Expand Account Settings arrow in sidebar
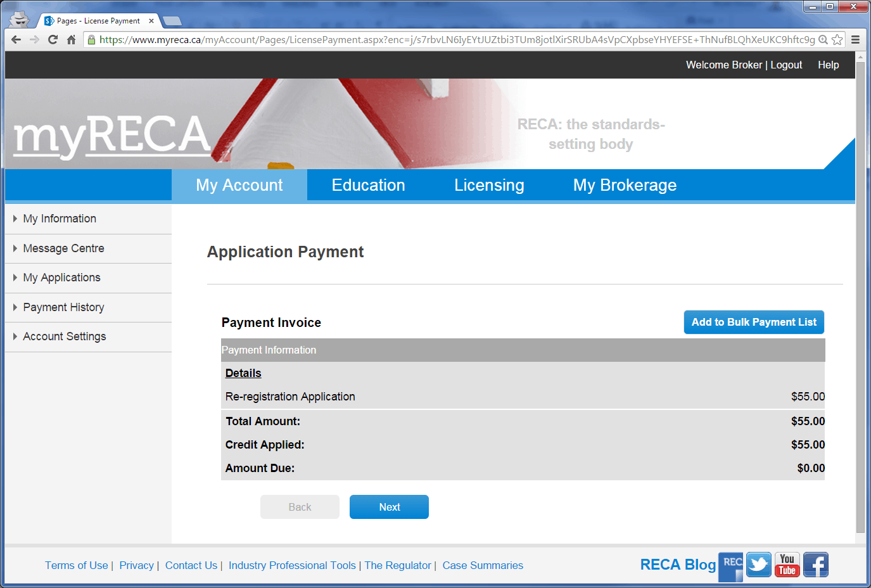The width and height of the screenshot is (871, 588). (15, 336)
